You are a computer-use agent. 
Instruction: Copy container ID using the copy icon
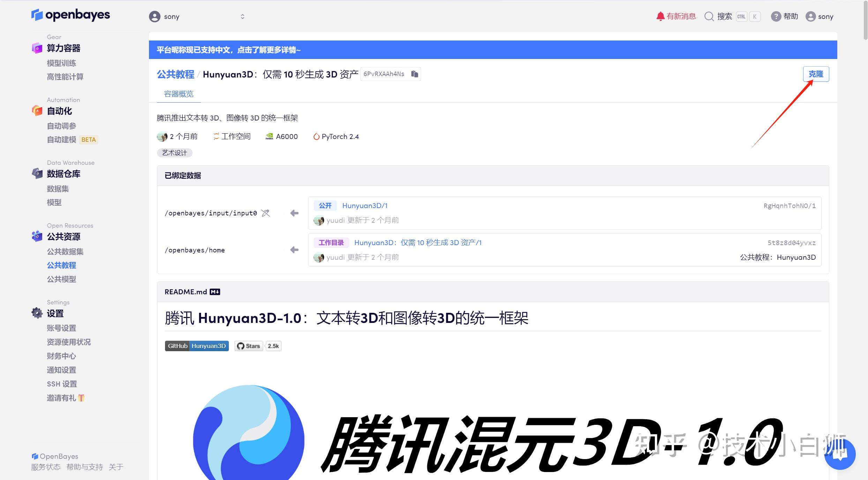[414, 74]
